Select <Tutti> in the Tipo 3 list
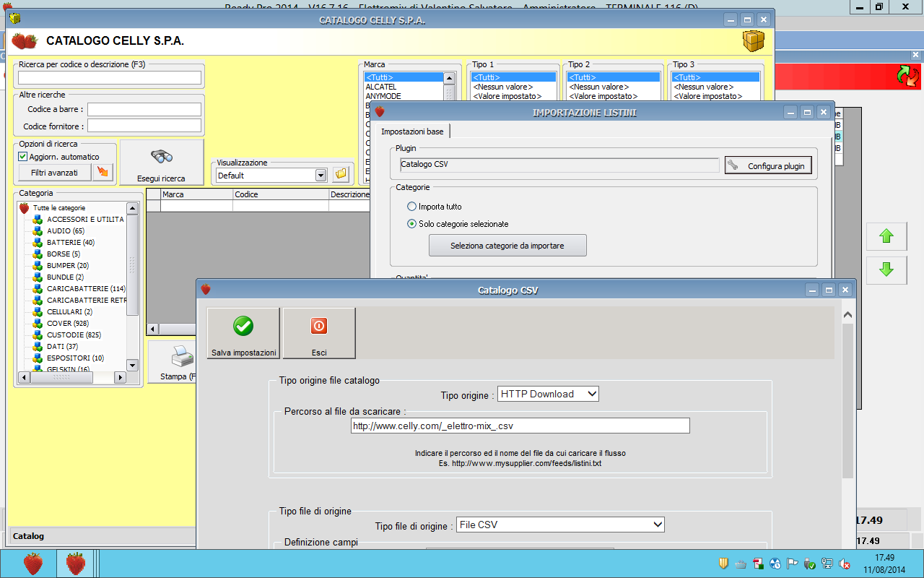Screen dimensions: 924x578 coord(715,77)
